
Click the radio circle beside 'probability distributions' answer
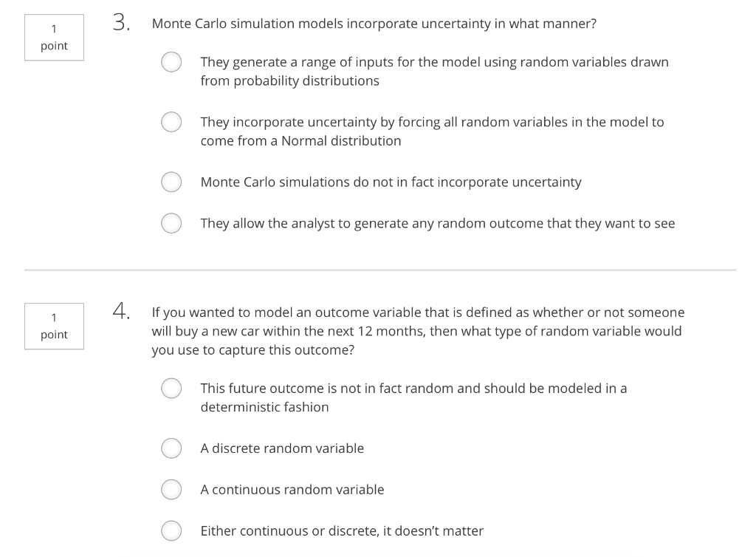pos(171,62)
